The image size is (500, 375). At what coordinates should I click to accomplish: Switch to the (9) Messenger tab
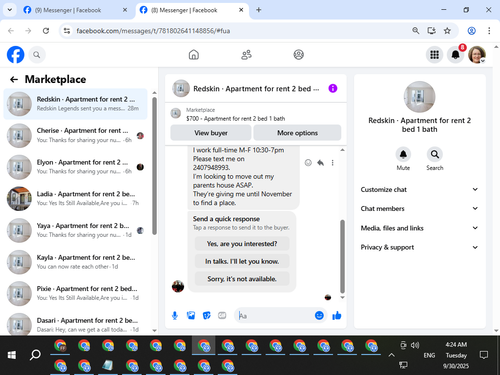[x=75, y=10]
